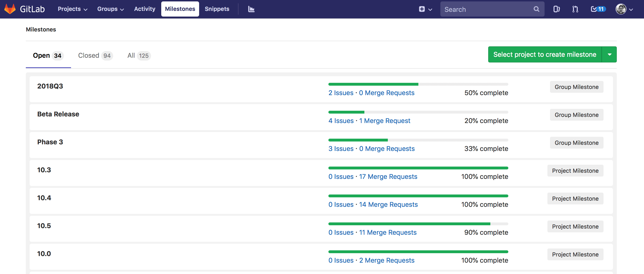Click Select project to create milestone button
This screenshot has height=274, width=644.
click(545, 54)
